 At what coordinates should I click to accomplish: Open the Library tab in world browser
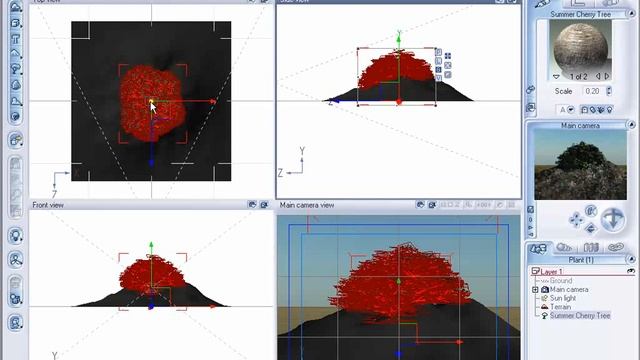point(591,247)
